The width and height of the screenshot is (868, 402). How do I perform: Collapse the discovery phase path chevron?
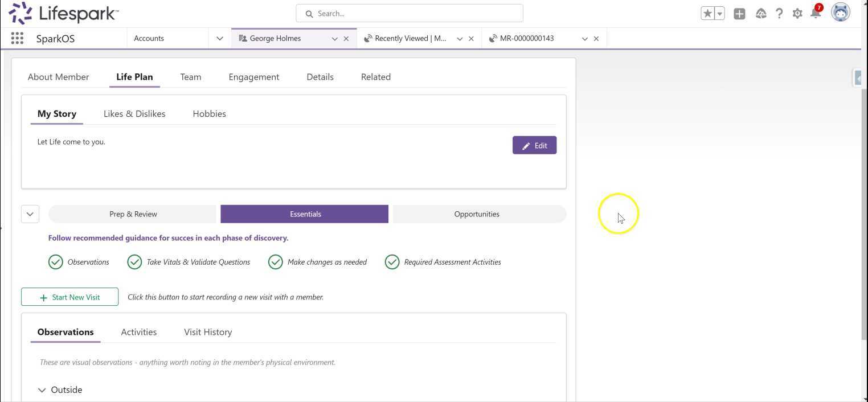click(x=30, y=214)
